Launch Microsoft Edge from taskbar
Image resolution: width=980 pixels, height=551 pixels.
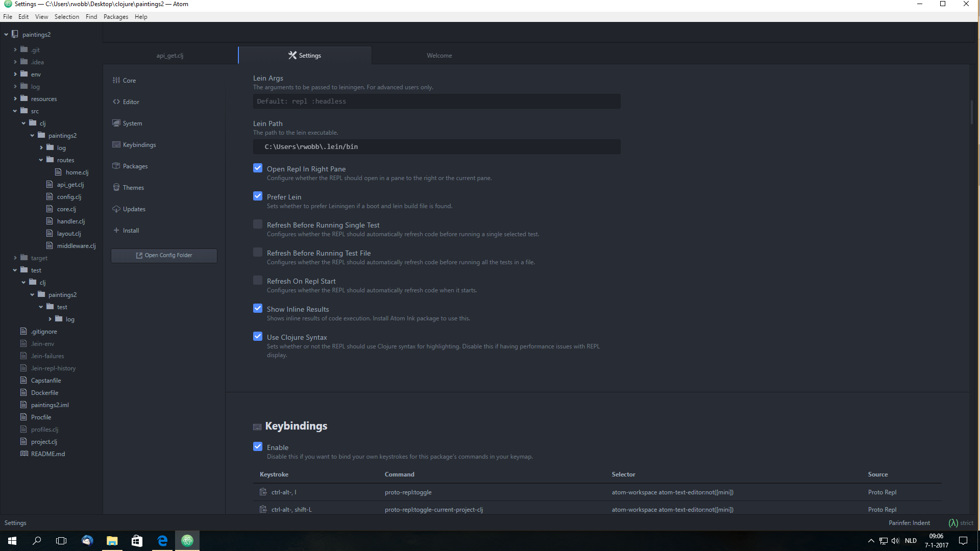click(x=162, y=541)
